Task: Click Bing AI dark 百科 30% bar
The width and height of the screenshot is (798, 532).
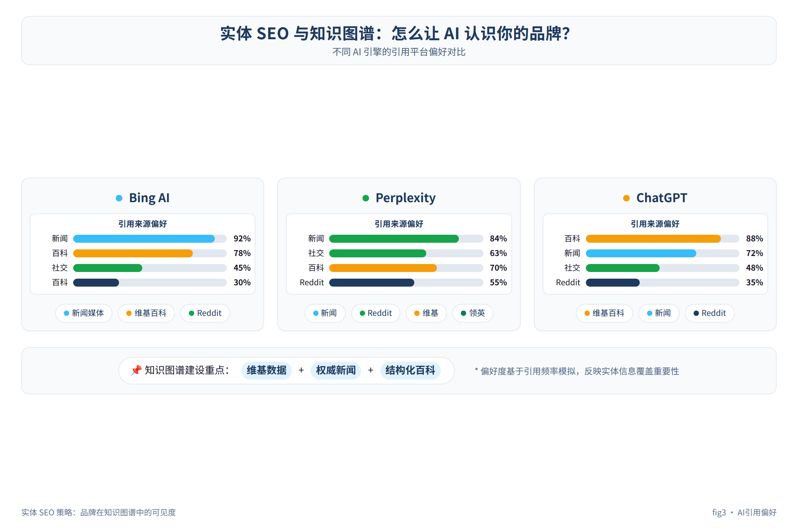Action: (150, 283)
